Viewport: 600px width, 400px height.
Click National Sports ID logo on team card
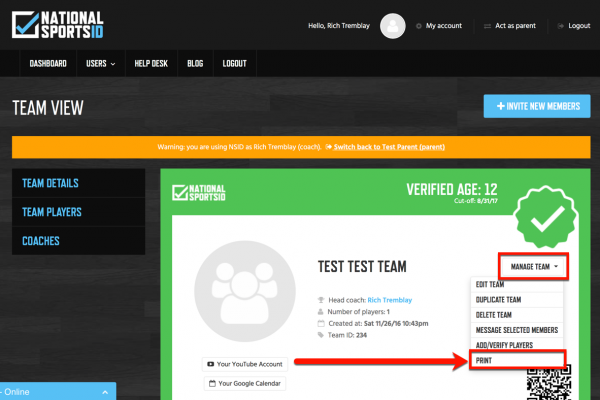(x=199, y=193)
